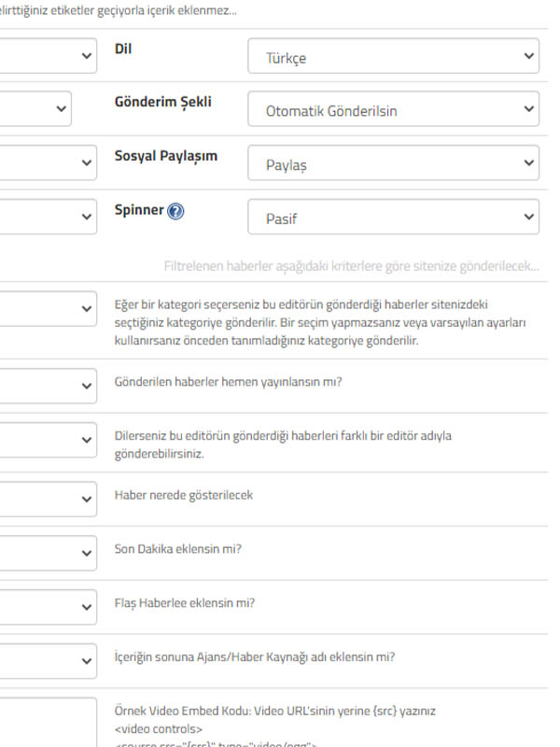Open the 'Son Dakika eklensin mi?' dropdown
The image size is (560, 747).
[x=47, y=552]
